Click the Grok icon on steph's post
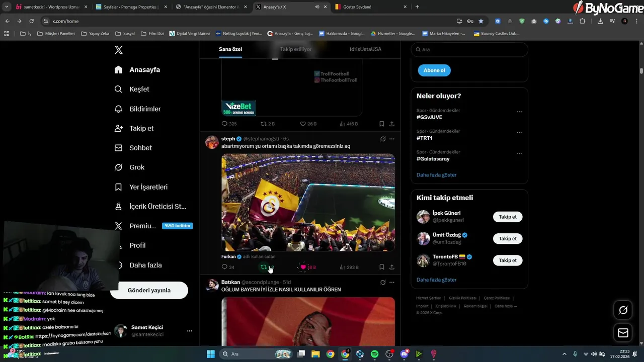The width and height of the screenshot is (644, 362). [x=383, y=139]
